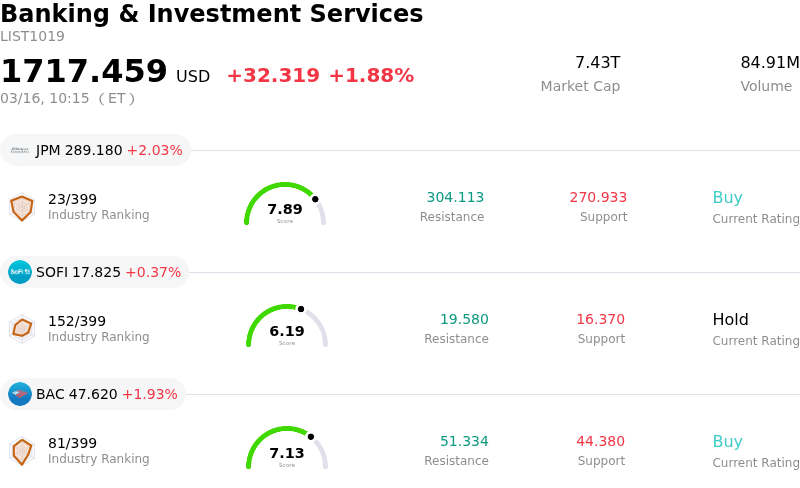Image resolution: width=800 pixels, height=488 pixels.
Task: Click the Buy rating for JPM
Action: click(x=727, y=198)
